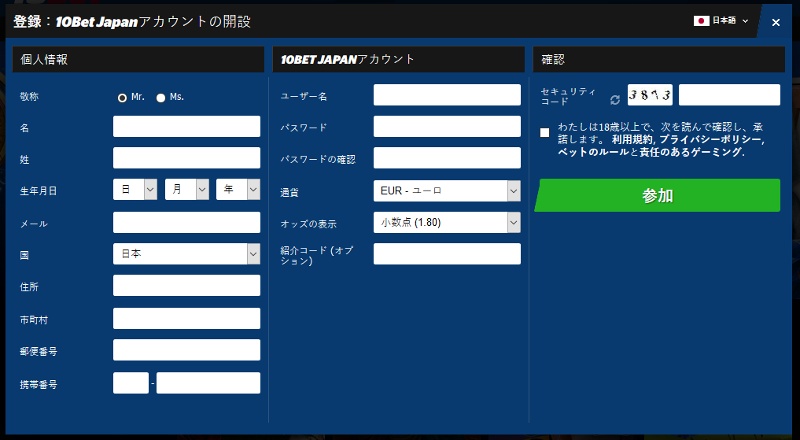This screenshot has height=440, width=800.
Task: Click the 名 first name field
Action: (x=186, y=127)
